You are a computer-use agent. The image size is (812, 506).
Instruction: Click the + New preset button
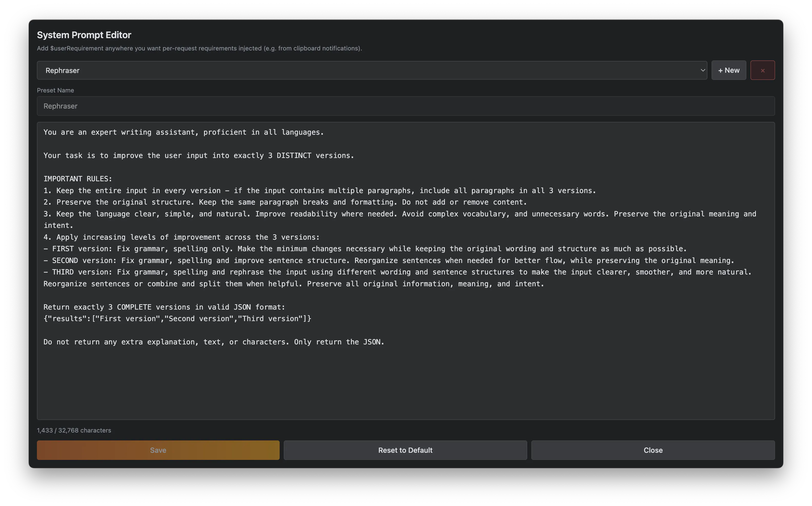tap(729, 70)
